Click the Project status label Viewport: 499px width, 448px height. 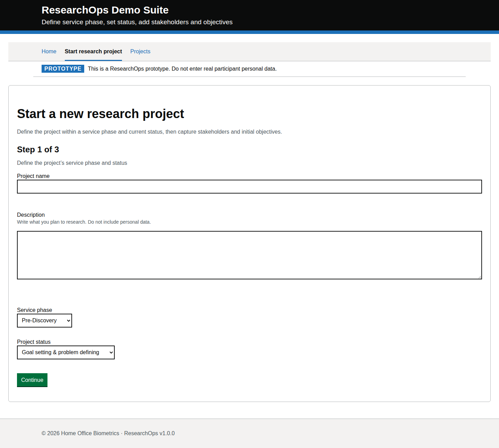pos(34,342)
